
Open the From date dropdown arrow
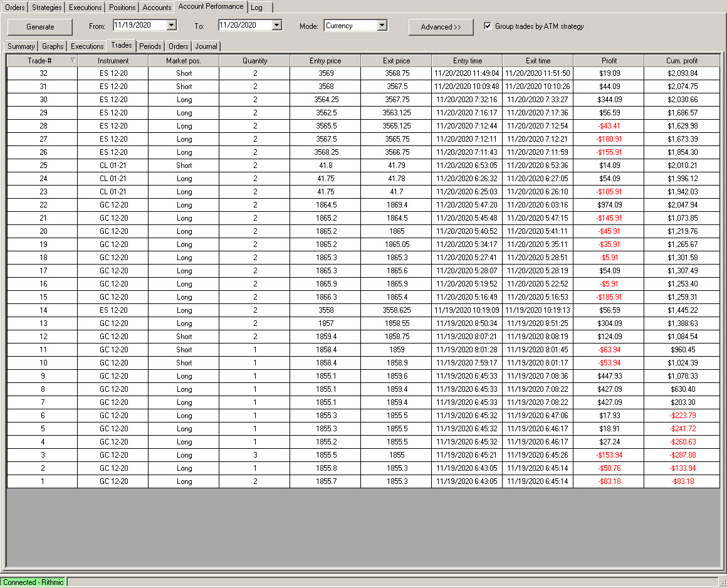coord(172,25)
